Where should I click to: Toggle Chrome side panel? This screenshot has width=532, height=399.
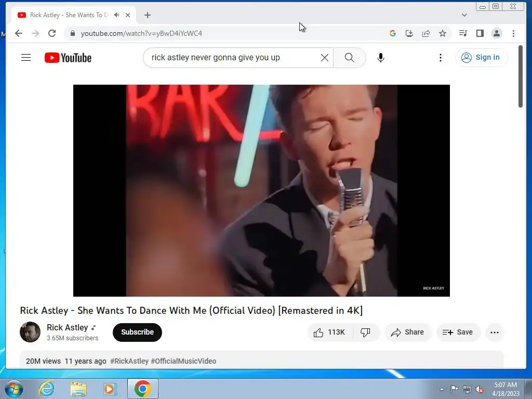pyautogui.click(x=480, y=33)
